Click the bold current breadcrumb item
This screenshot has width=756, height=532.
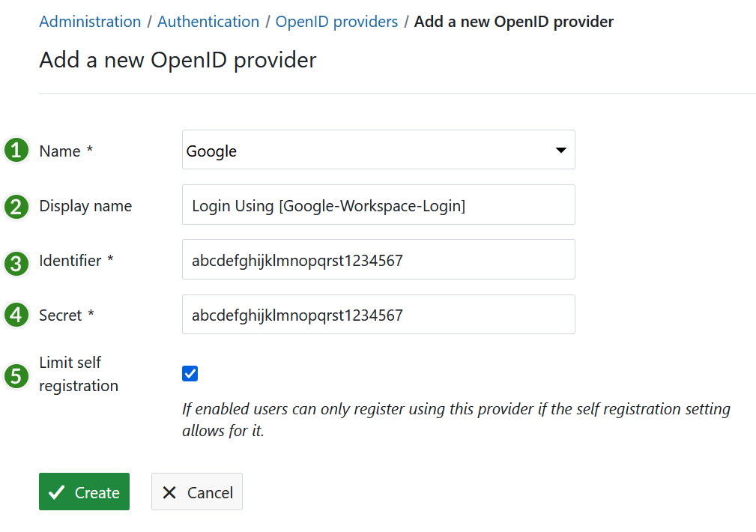tap(513, 22)
